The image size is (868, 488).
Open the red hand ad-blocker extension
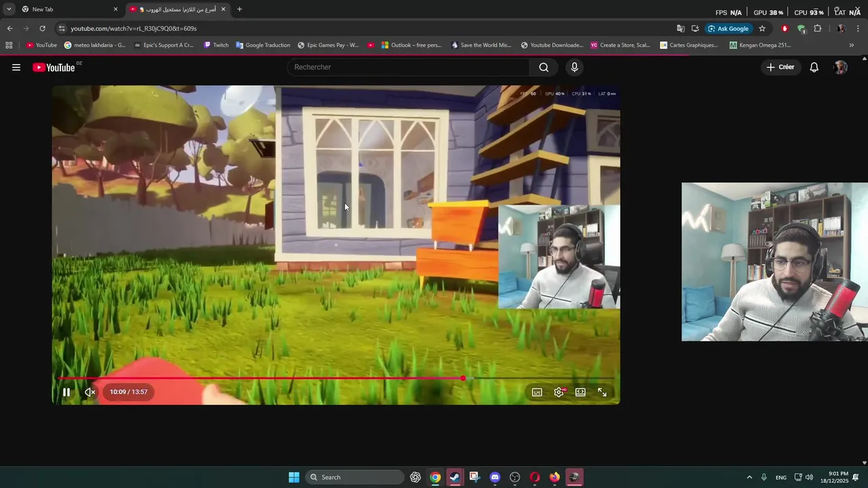785,28
